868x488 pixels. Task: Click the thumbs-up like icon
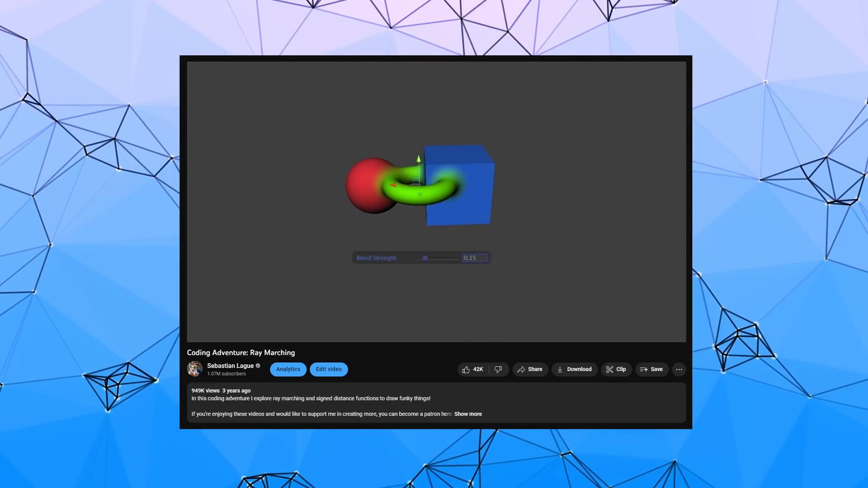(x=466, y=370)
